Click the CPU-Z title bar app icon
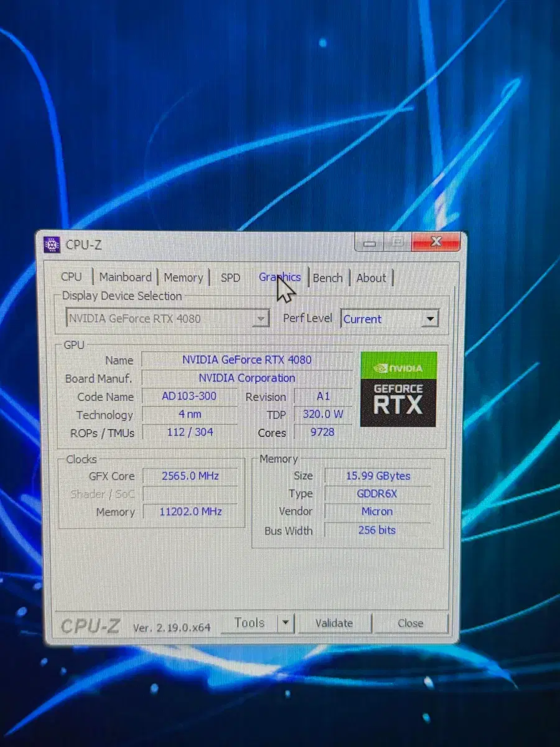 pyautogui.click(x=52, y=245)
